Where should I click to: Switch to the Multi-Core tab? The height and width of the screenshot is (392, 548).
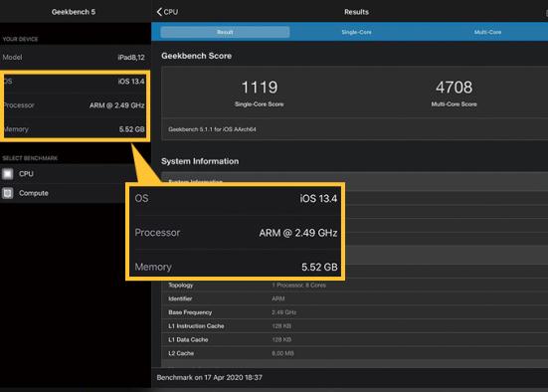(x=487, y=32)
